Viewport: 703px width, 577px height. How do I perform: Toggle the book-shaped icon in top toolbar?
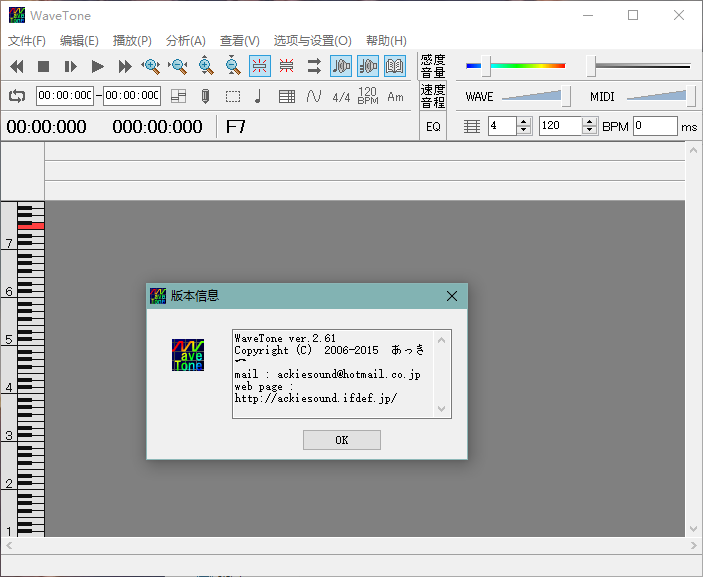(x=395, y=67)
